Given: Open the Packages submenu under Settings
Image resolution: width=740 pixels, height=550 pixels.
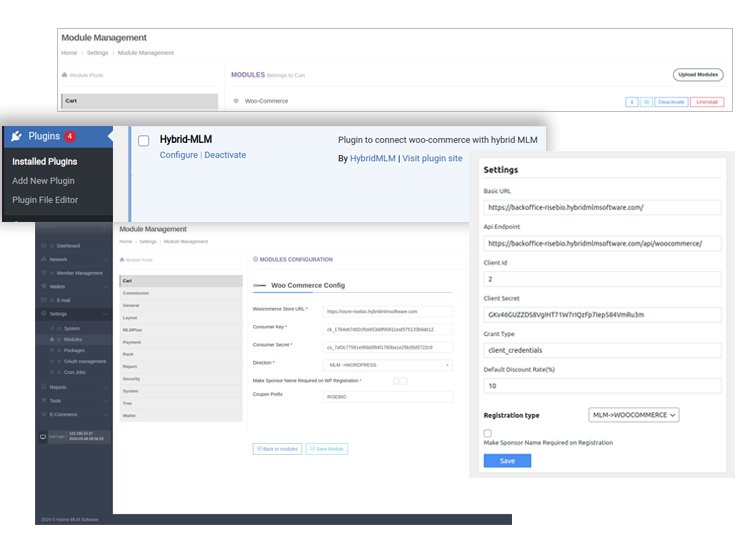Looking at the screenshot, I should pos(74,350).
